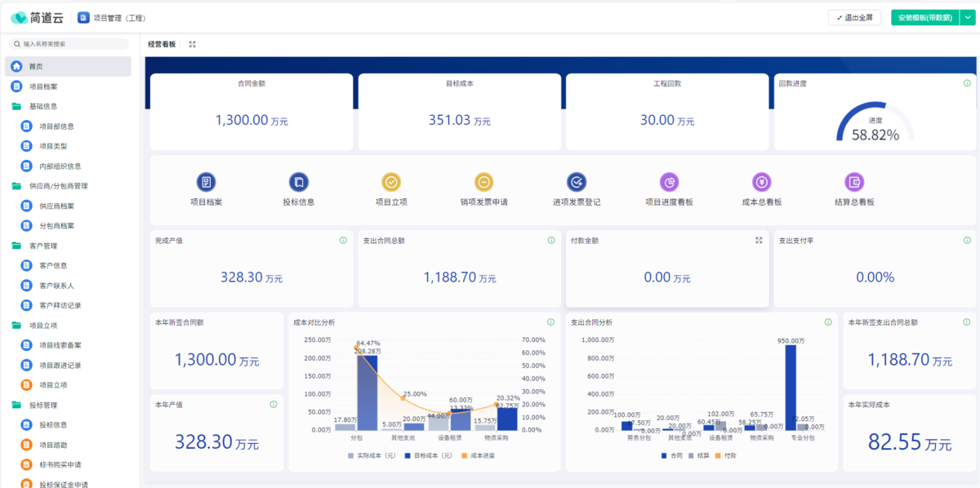Open the 项目进度看板 icon

[669, 182]
